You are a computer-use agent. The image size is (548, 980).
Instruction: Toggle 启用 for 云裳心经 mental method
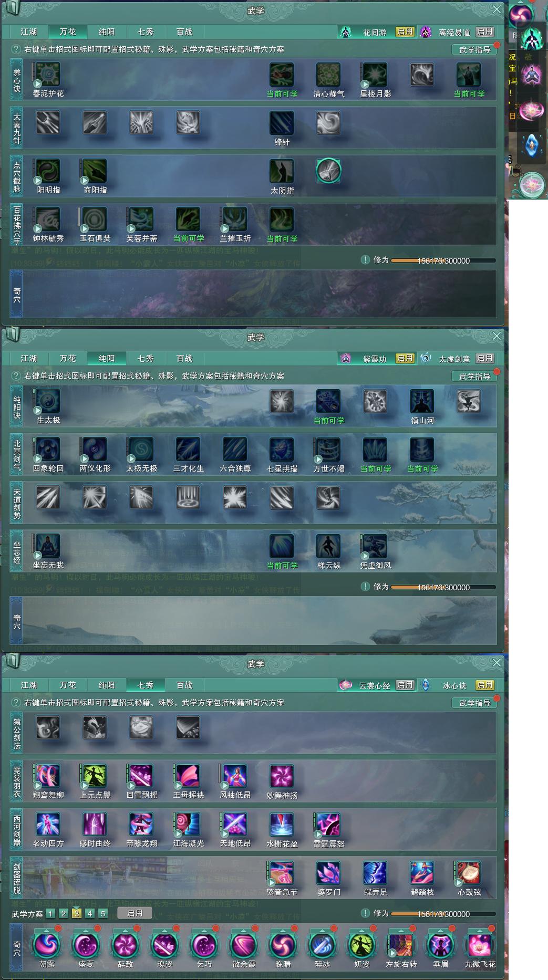[405, 685]
